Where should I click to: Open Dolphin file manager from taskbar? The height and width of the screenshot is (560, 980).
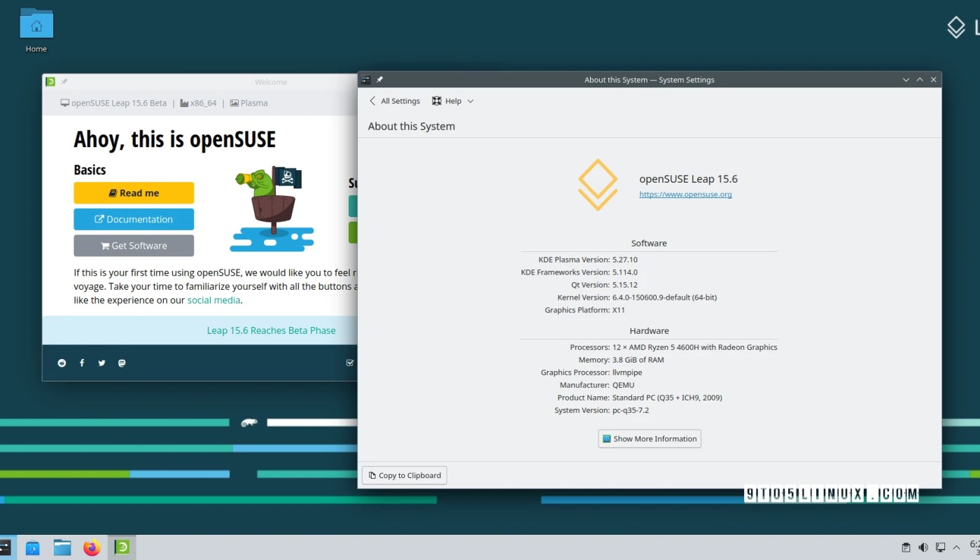[x=62, y=547]
